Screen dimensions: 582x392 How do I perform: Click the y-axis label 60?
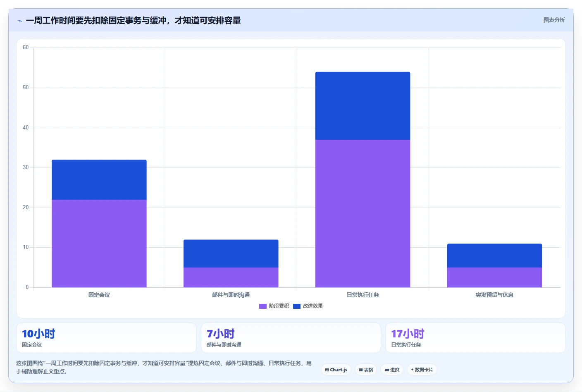click(x=26, y=48)
